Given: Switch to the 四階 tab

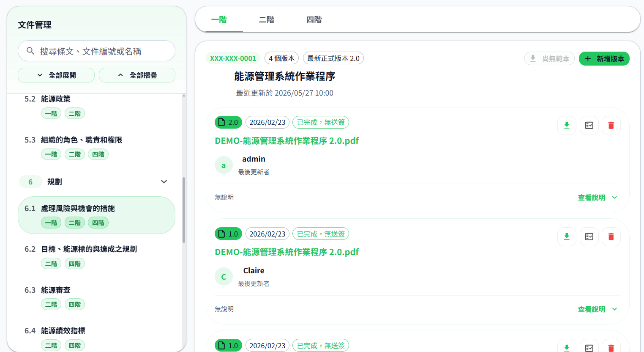Looking at the screenshot, I should [x=314, y=19].
